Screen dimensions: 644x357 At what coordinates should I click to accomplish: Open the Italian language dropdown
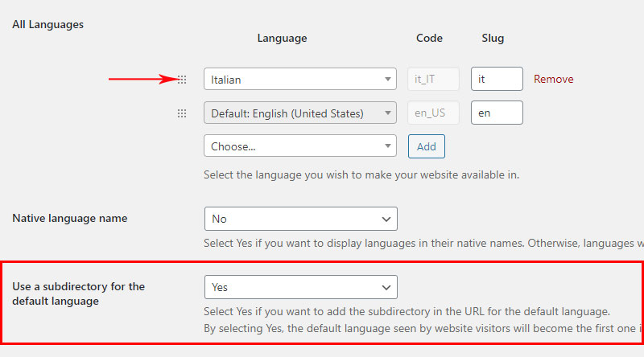click(299, 79)
